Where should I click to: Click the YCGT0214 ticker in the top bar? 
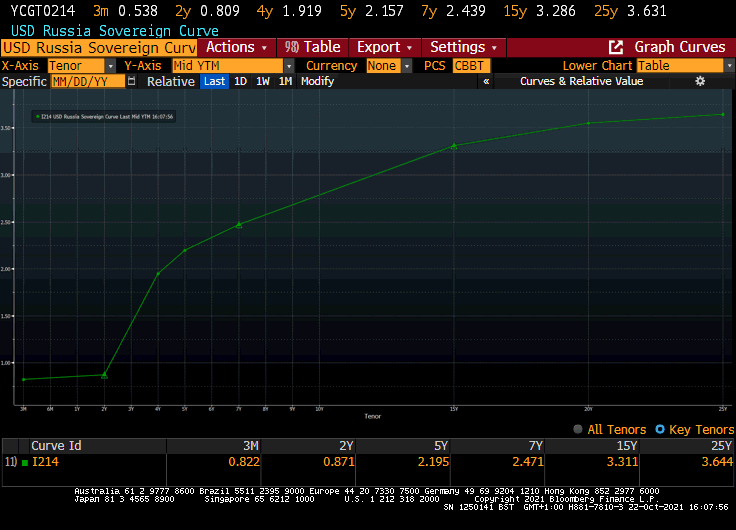(x=43, y=11)
